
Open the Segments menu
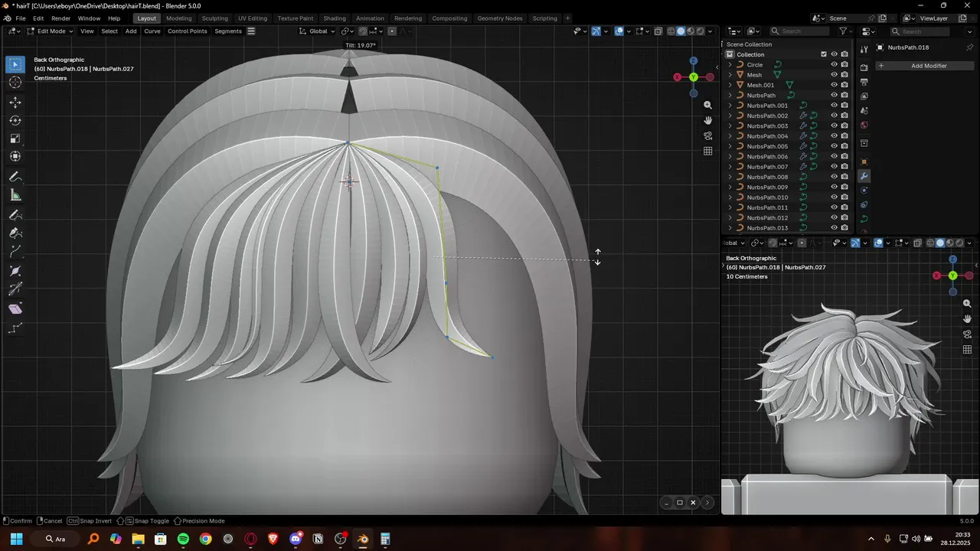coord(228,31)
